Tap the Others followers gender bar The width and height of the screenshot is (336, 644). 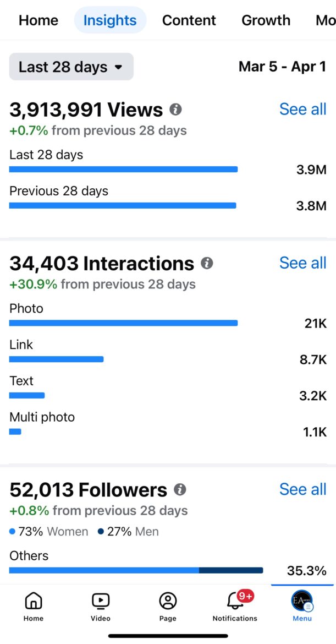[136, 570]
